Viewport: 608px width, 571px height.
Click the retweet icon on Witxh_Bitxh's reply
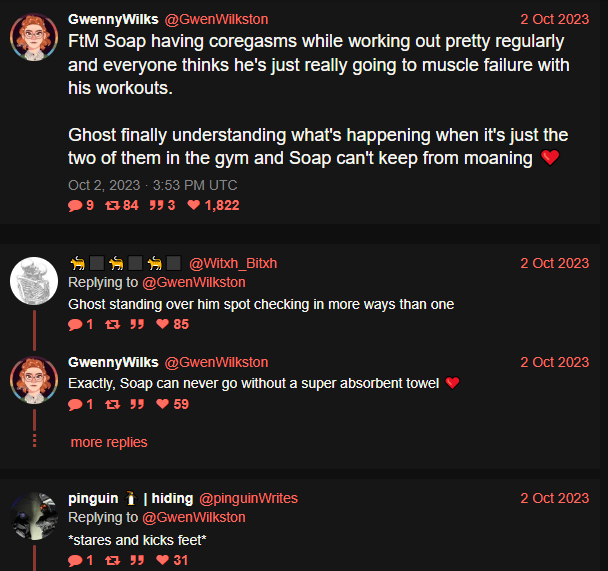[113, 324]
